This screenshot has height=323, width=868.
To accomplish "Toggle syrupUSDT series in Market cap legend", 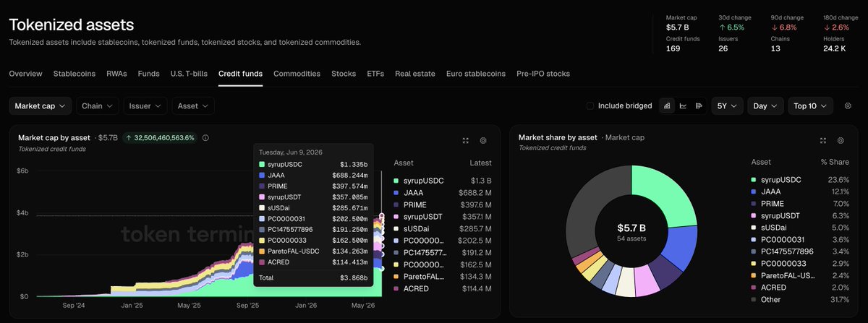I will pyautogui.click(x=443, y=216).
